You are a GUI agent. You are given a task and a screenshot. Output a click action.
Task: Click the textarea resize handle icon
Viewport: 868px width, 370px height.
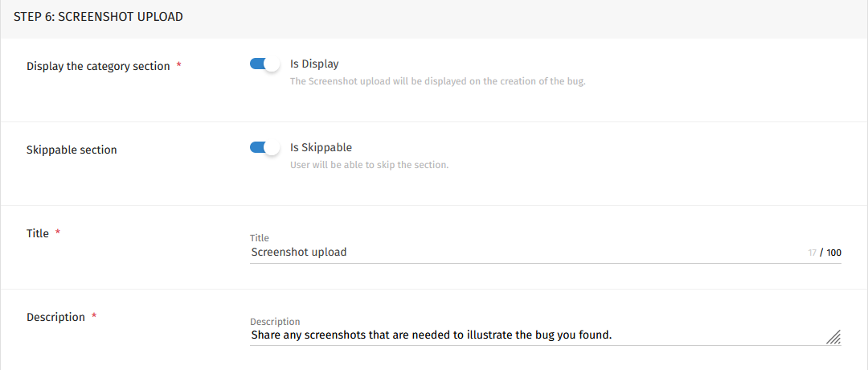tap(833, 337)
